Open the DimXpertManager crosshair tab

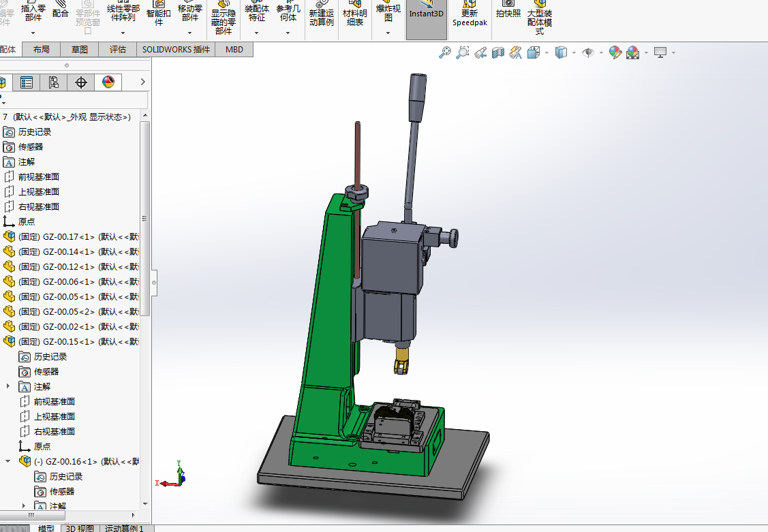point(81,82)
